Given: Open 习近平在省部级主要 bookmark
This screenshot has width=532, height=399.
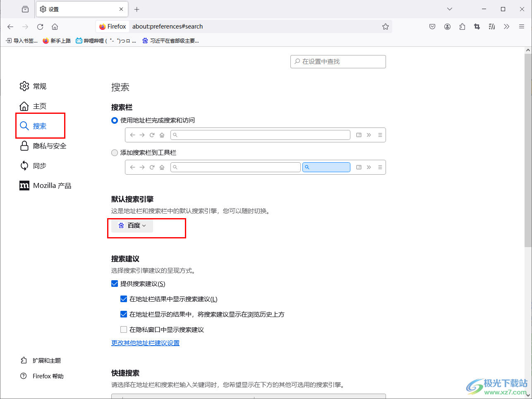Looking at the screenshot, I should 170,41.
